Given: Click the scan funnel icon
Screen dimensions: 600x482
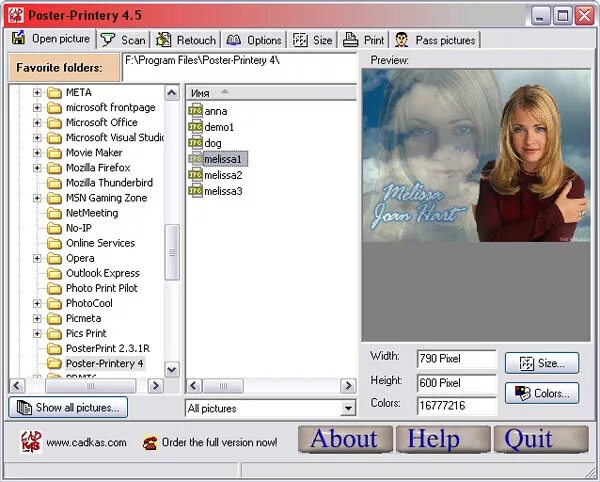Looking at the screenshot, I should [108, 40].
